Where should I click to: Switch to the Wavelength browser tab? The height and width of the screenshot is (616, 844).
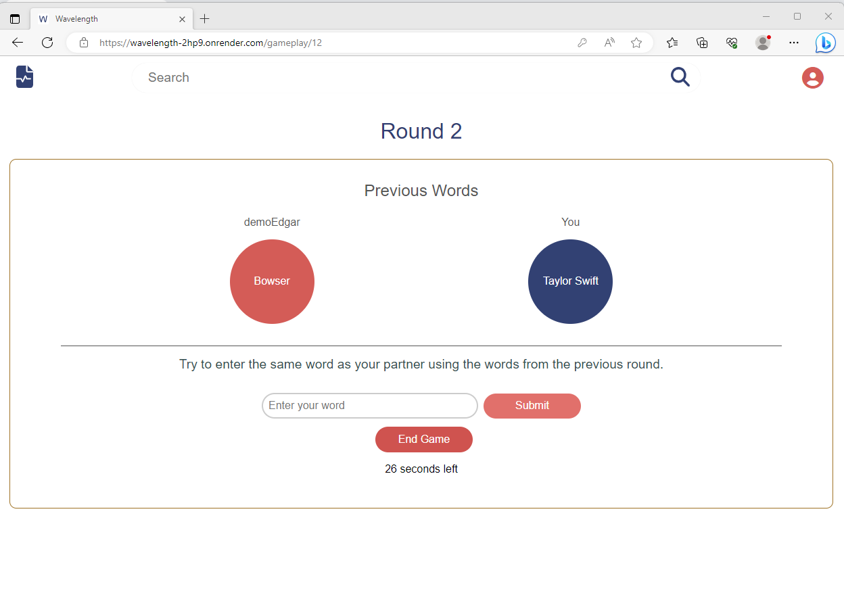101,18
